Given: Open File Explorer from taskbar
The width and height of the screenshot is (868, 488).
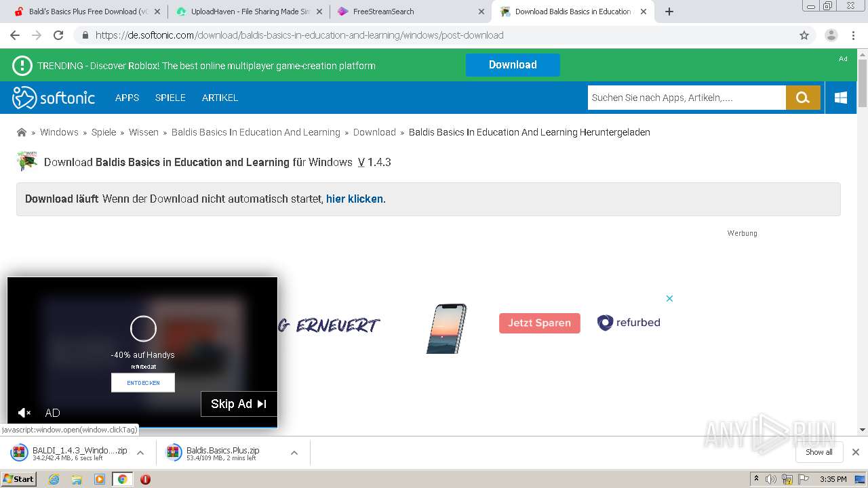Looking at the screenshot, I should [x=77, y=479].
